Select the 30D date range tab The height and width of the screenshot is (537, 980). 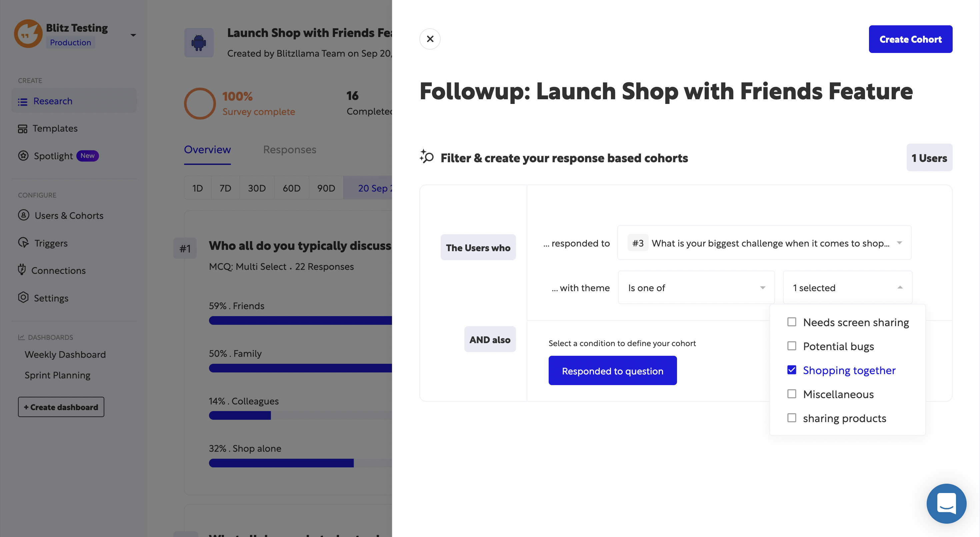(x=256, y=188)
